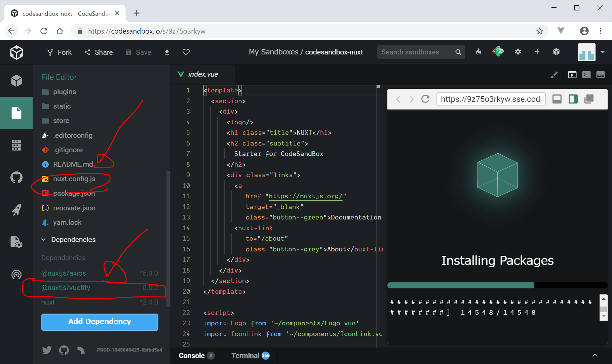Click the preview URL field

click(x=491, y=99)
